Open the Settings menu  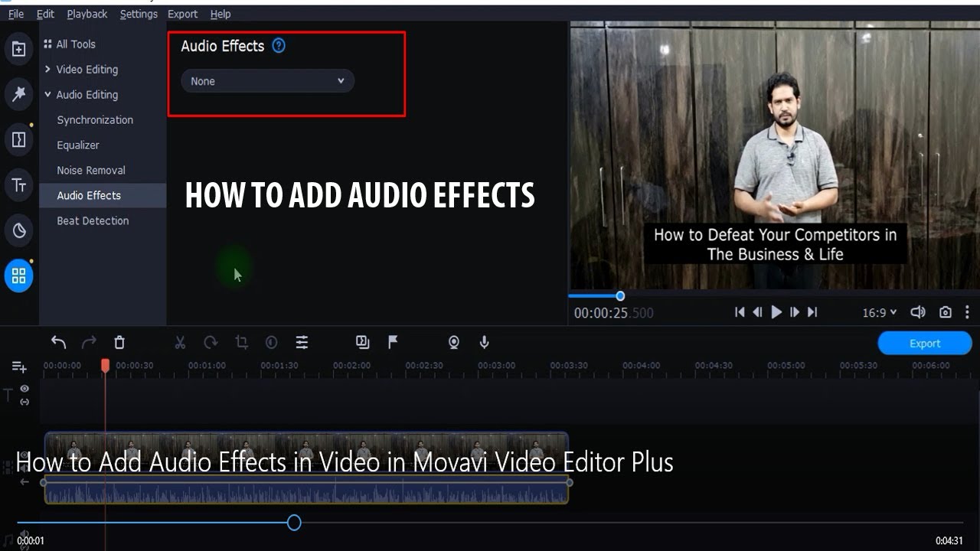coord(139,14)
